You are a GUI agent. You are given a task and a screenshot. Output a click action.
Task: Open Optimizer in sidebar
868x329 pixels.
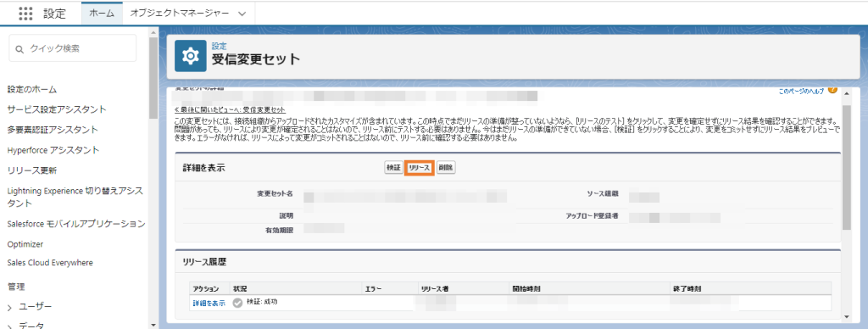[x=25, y=244]
